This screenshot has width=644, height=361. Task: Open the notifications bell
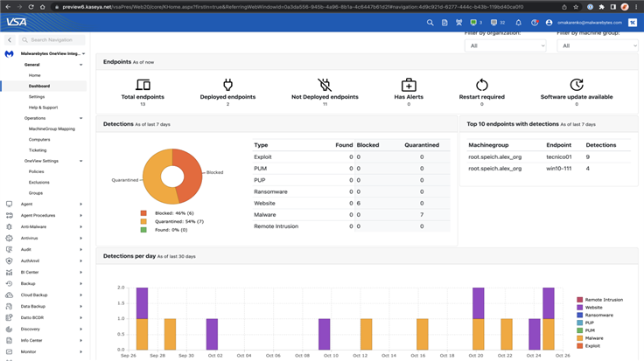(x=518, y=23)
